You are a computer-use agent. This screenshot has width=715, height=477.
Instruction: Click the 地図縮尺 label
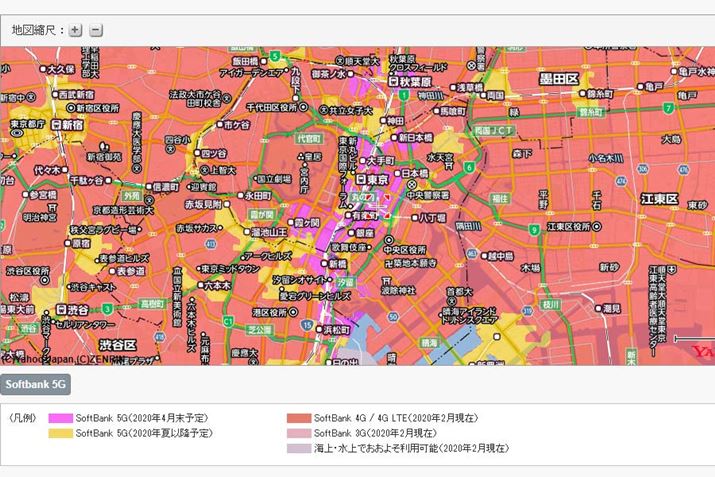[34, 30]
